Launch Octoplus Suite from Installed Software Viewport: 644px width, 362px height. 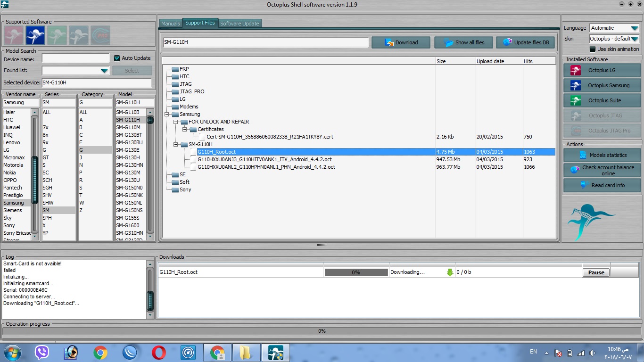click(602, 100)
